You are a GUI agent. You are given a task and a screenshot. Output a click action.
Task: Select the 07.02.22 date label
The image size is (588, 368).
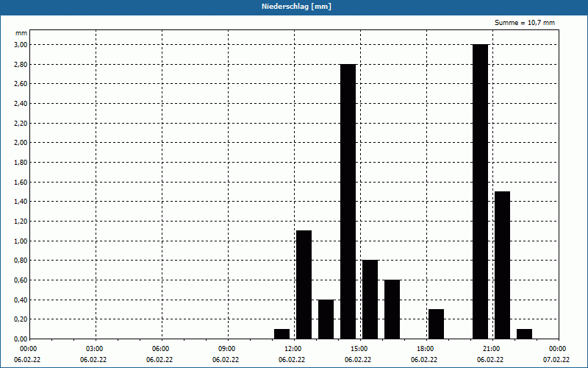point(556,360)
